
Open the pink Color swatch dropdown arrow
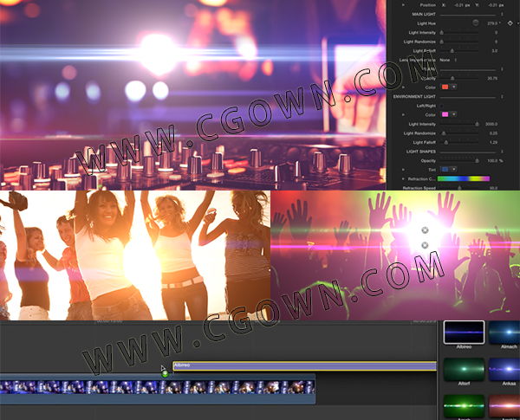tap(453, 114)
